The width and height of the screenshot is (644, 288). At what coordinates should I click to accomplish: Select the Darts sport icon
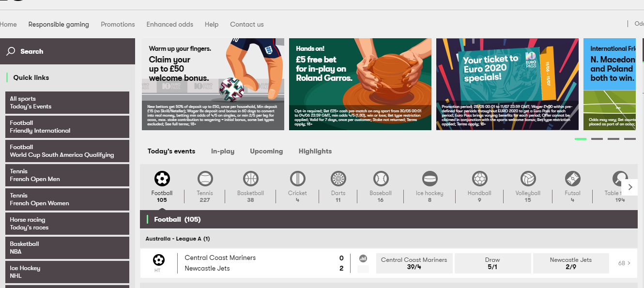[x=338, y=180]
